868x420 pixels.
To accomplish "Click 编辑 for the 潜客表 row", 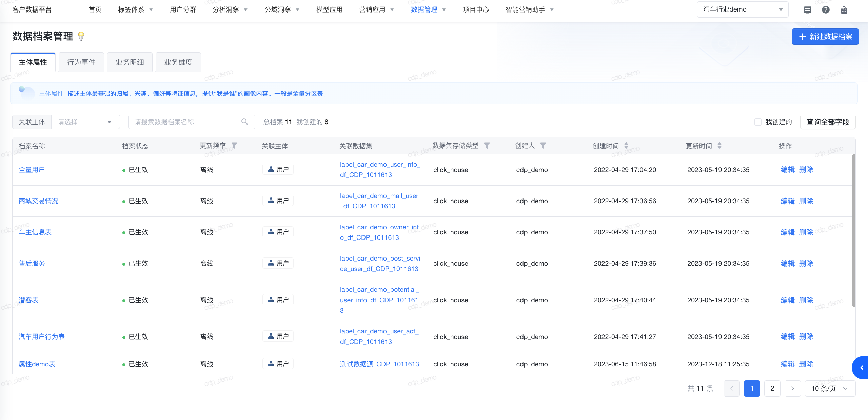I will [788, 300].
